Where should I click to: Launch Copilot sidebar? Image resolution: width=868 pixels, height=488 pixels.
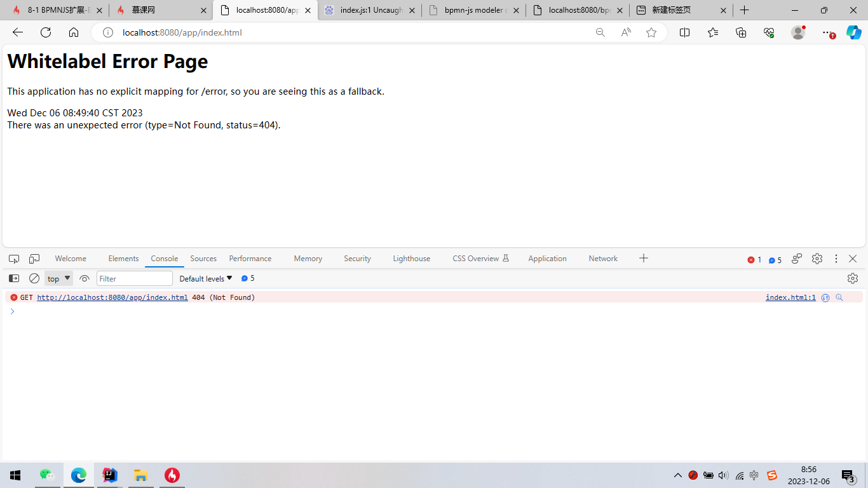pyautogui.click(x=853, y=32)
